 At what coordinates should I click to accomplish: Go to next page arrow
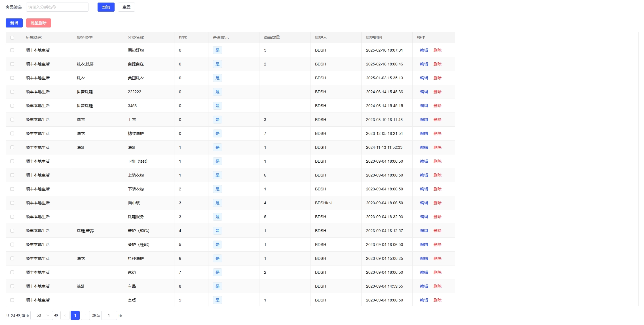[x=85, y=315]
